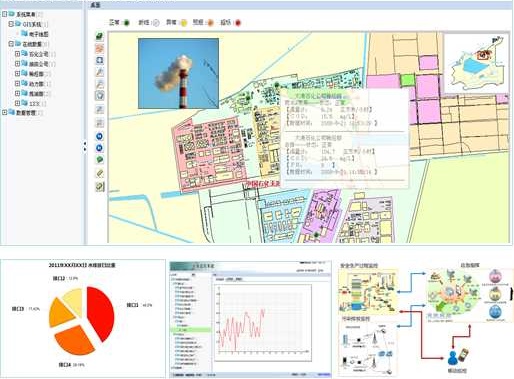Expand the 数据管理 tree node
The height and width of the screenshot is (379, 514).
click(5, 113)
